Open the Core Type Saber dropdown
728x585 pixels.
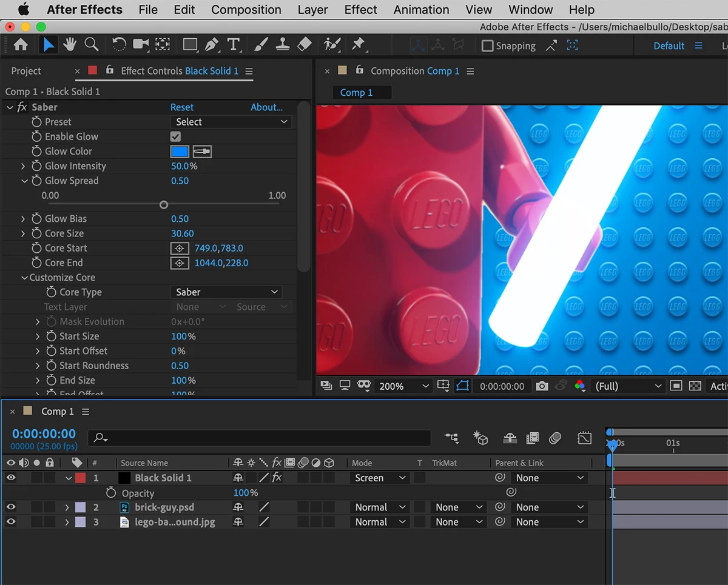[x=226, y=292]
